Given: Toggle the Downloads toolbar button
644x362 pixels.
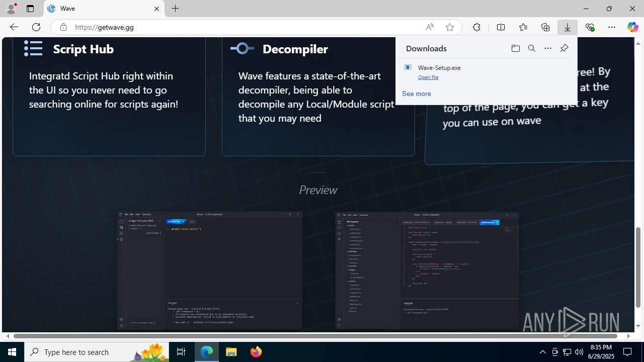Looking at the screenshot, I should coord(568,27).
